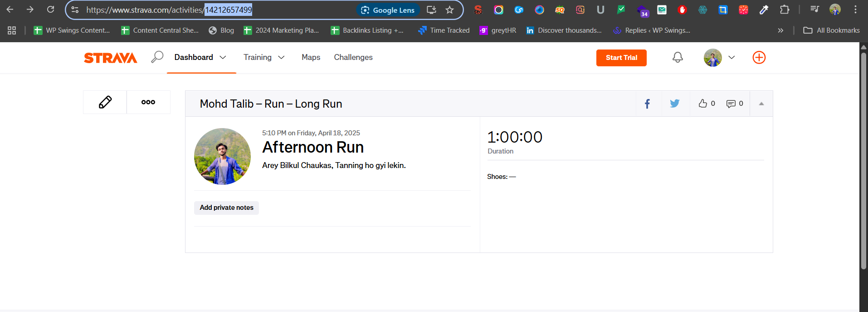
Task: Click the Mohd Talib Run header text
Action: click(x=271, y=104)
